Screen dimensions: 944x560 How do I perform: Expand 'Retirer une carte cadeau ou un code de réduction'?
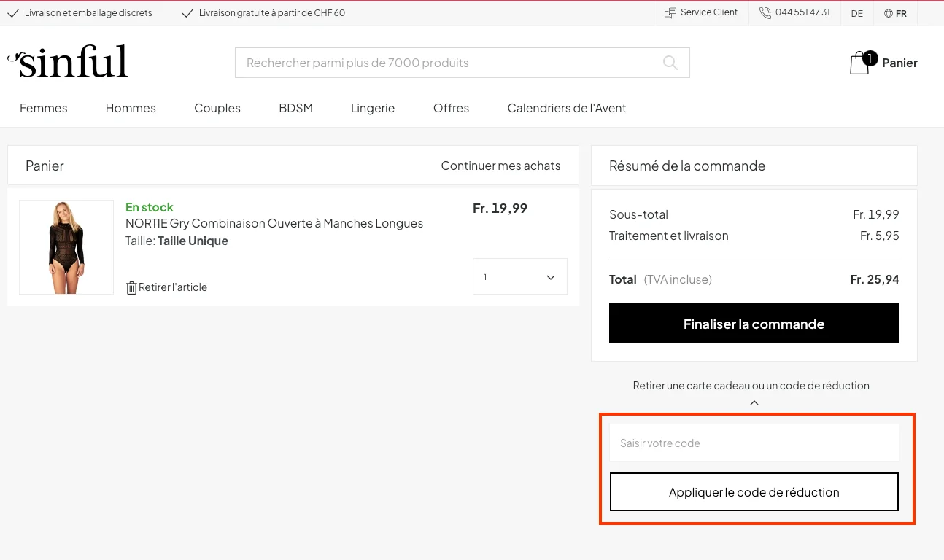[x=751, y=385]
